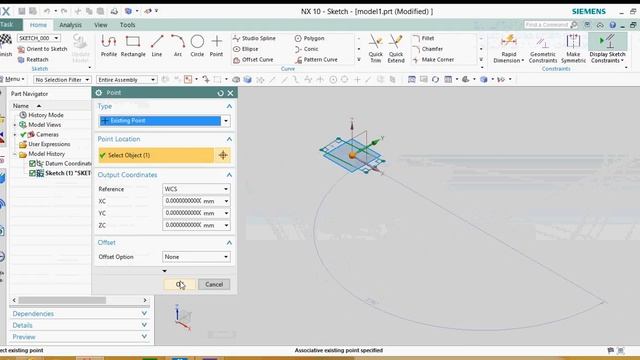Viewport: 640px width, 360px height.
Task: Open the Menu dropdown
Action: 13,79
